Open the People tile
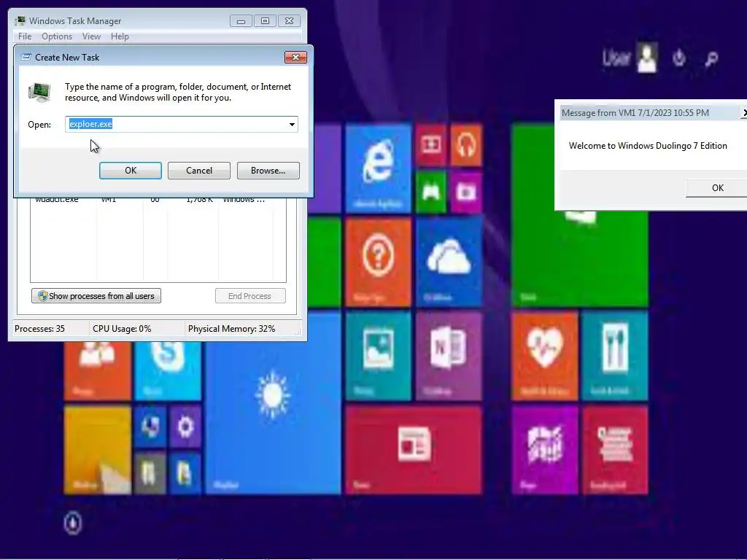This screenshot has width=747, height=560. [97, 370]
